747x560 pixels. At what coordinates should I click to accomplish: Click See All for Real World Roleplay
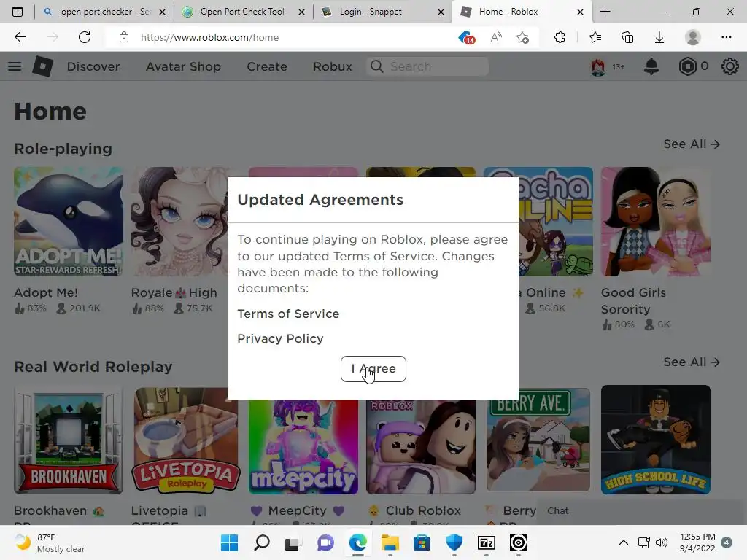[x=692, y=362]
